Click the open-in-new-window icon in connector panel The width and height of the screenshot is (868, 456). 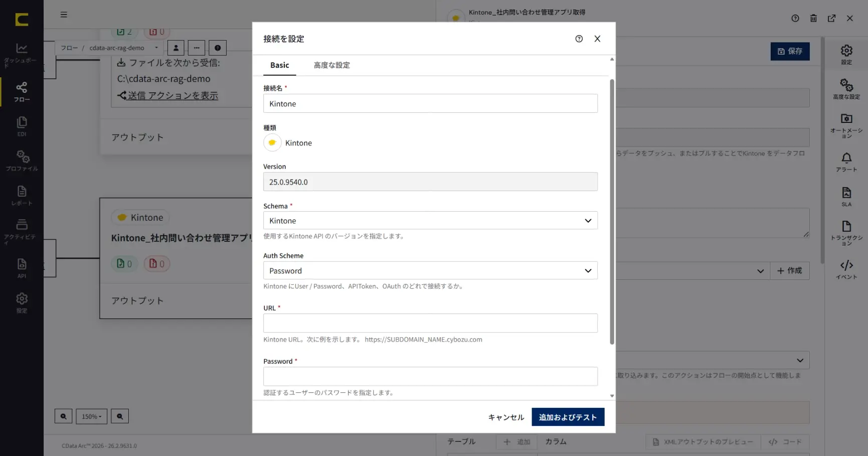(x=831, y=18)
